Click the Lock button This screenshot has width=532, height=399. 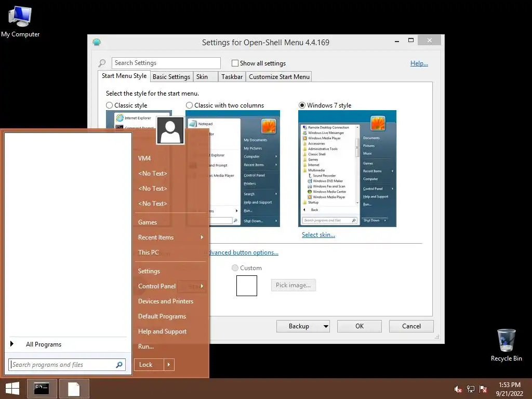tap(149, 365)
